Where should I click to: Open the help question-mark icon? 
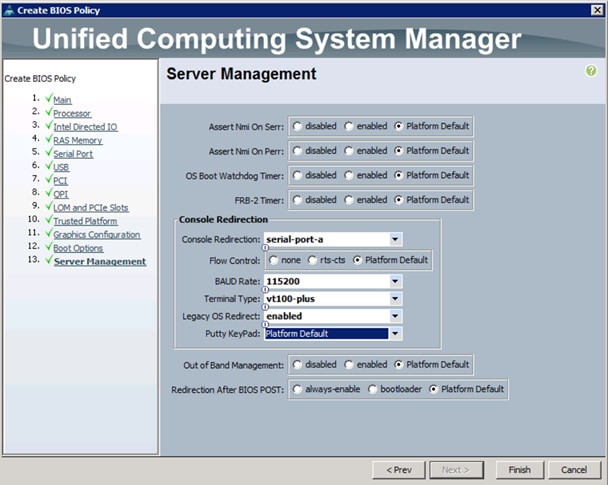(x=591, y=71)
